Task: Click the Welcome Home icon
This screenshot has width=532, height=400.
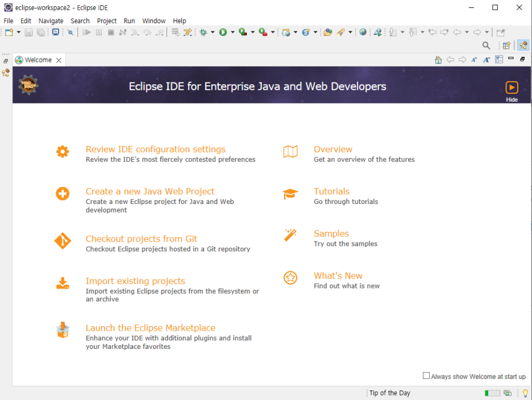Action: pyautogui.click(x=438, y=60)
